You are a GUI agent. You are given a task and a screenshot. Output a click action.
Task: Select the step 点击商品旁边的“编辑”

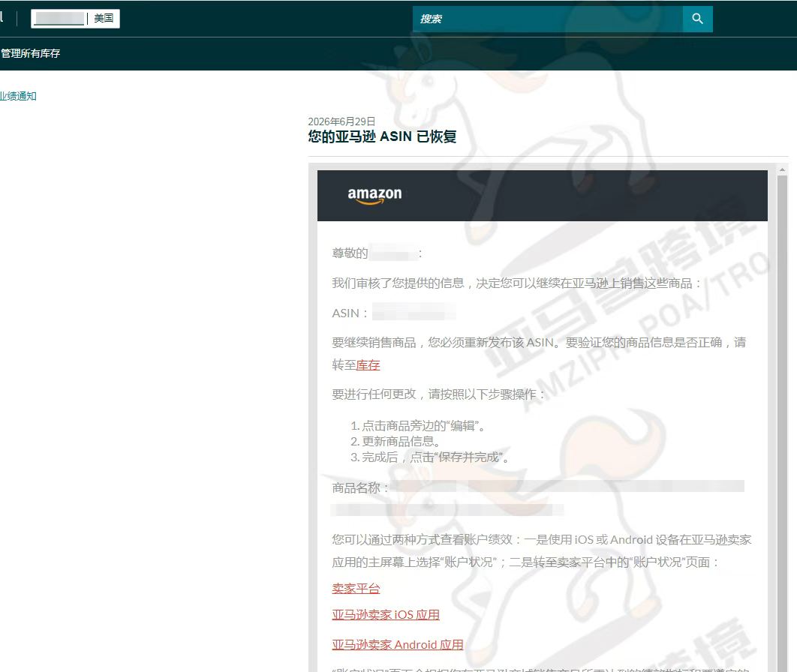click(423, 426)
